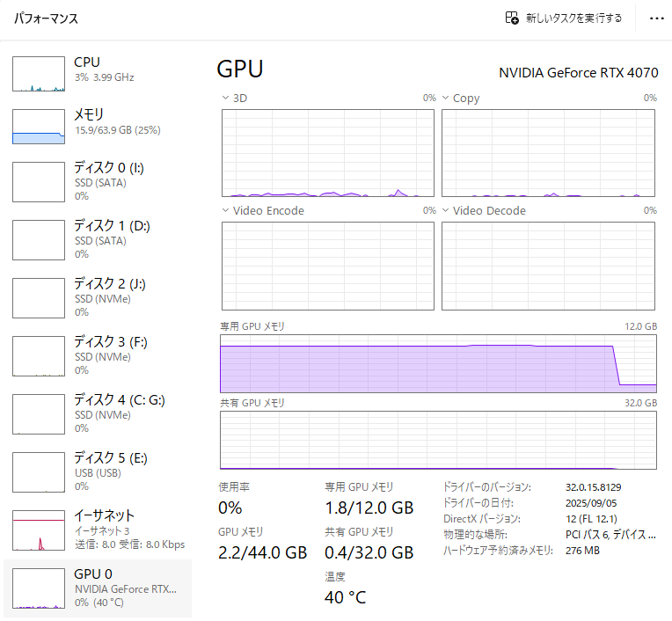Open the 3D engine dropdown chevron

tap(225, 99)
